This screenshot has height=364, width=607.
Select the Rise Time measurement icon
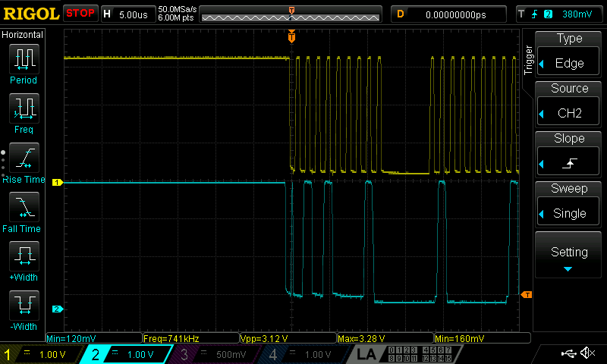pos(24,158)
